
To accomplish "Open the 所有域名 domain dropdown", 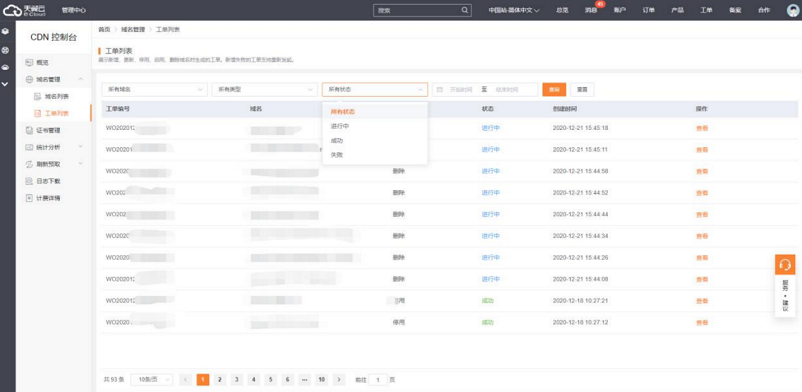I will (154, 90).
